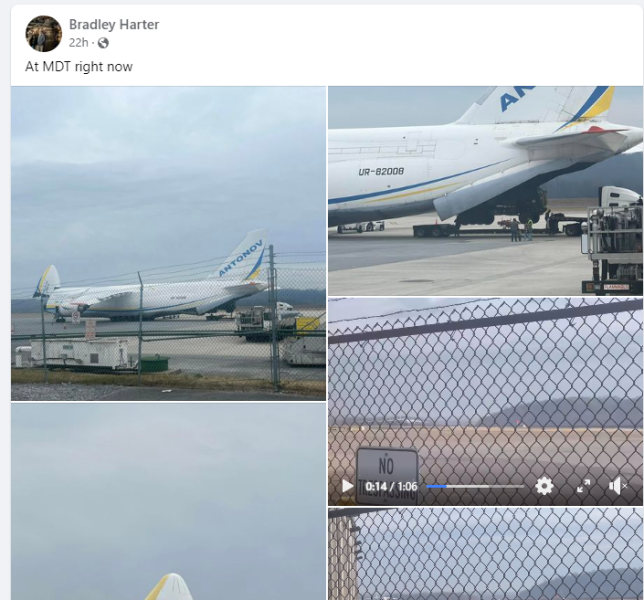
Task: Open Bradley Harter's profile picture
Action: tap(43, 33)
